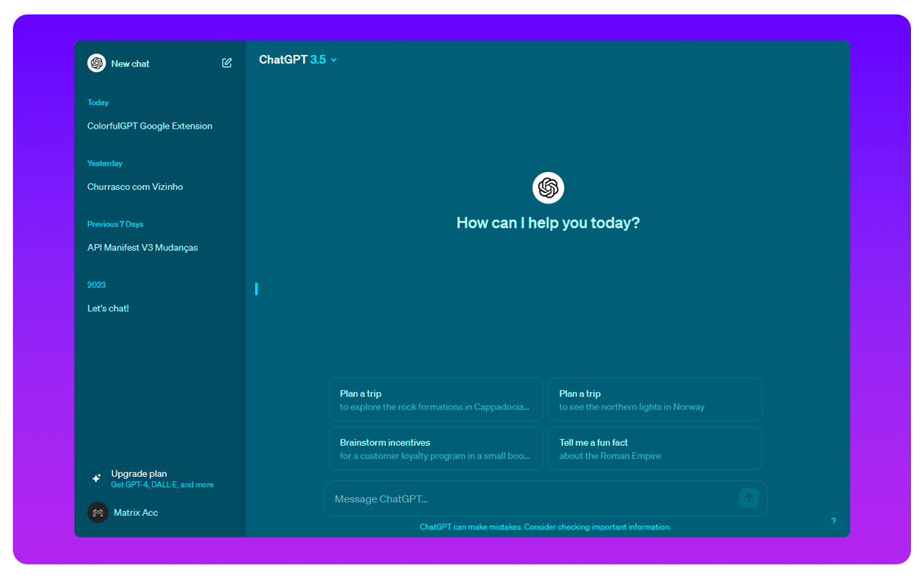Select Plan a trip to Cappadocia suggestion

pyautogui.click(x=436, y=400)
